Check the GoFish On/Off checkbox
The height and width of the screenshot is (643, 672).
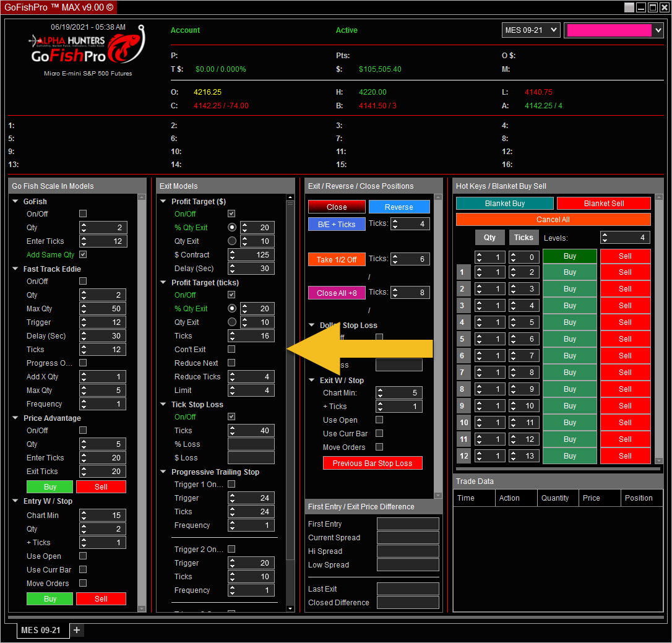tap(83, 214)
